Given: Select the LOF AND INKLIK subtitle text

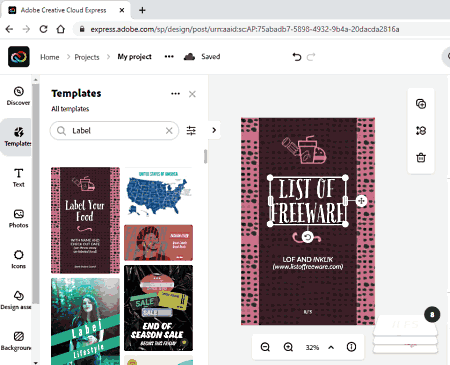Looking at the screenshot, I should point(308,263).
